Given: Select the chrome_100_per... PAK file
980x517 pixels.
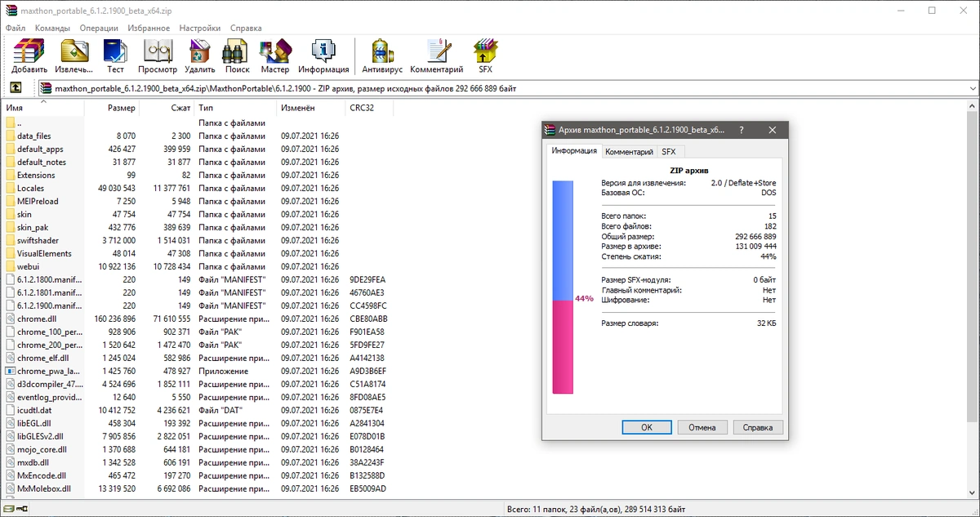Looking at the screenshot, I should (196, 332).
